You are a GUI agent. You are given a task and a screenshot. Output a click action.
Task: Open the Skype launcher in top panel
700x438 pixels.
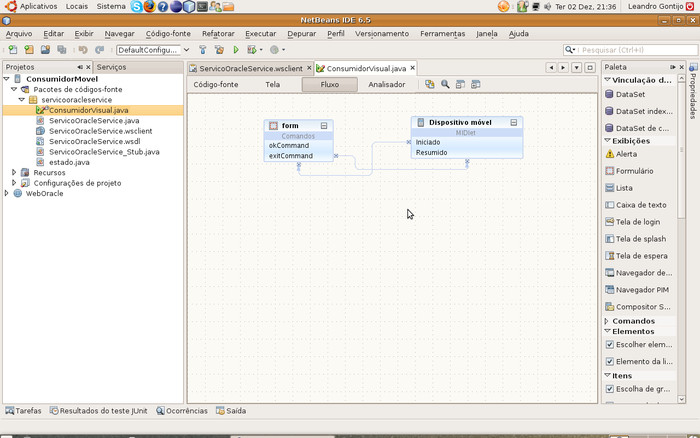coord(137,6)
